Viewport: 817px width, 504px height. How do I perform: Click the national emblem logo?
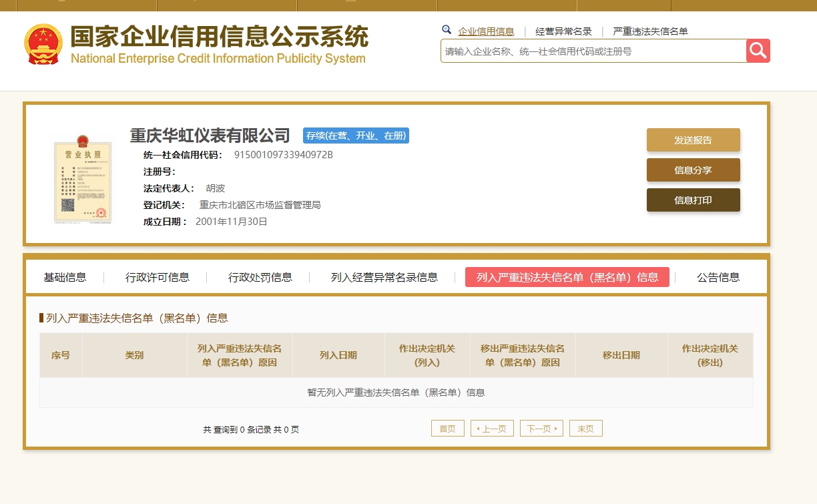pos(43,44)
